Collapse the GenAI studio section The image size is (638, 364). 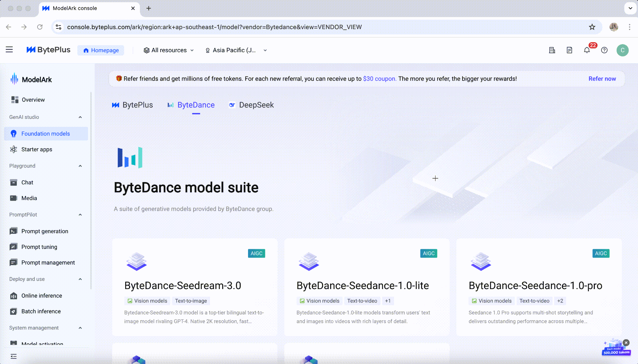[80, 117]
